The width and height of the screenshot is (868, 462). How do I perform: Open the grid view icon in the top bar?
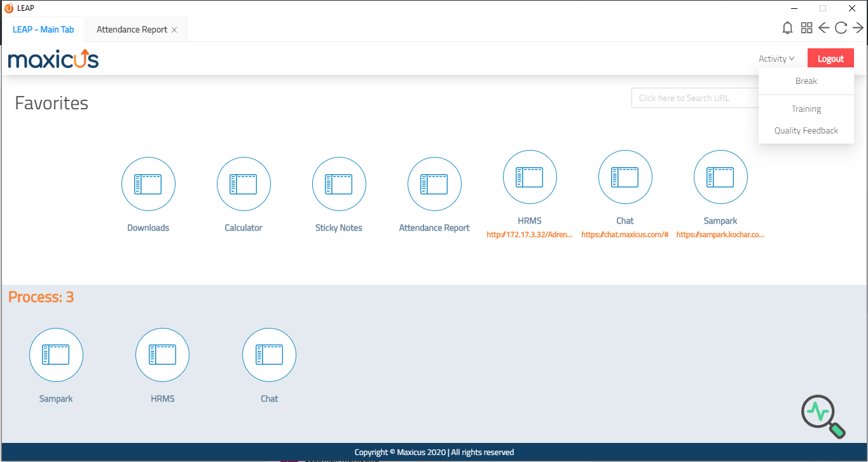pyautogui.click(x=806, y=28)
